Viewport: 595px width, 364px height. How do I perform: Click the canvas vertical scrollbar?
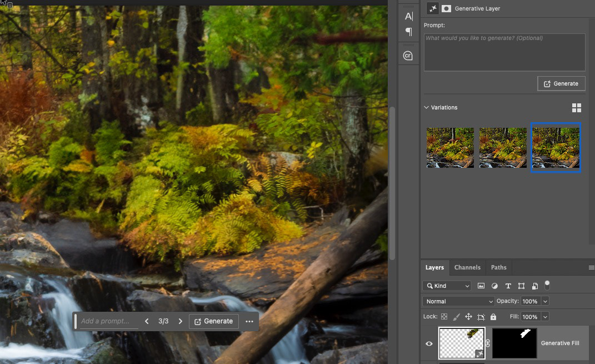(392, 183)
